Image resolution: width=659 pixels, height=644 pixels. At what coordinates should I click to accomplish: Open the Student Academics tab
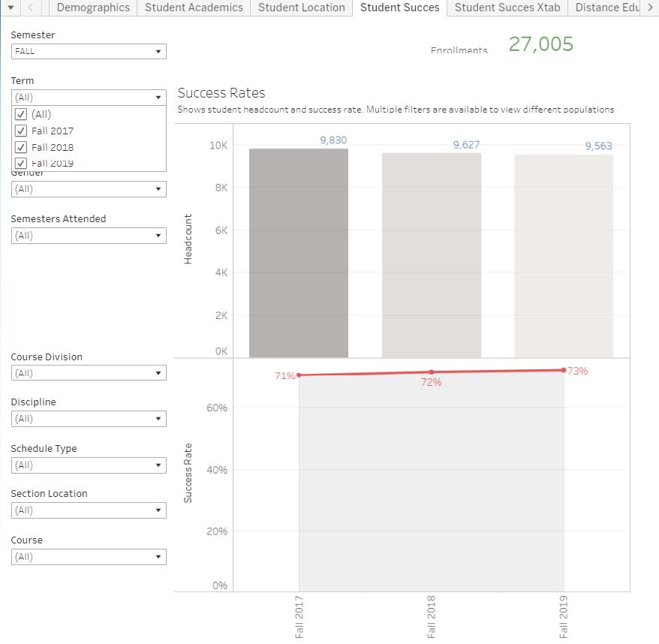coord(193,8)
